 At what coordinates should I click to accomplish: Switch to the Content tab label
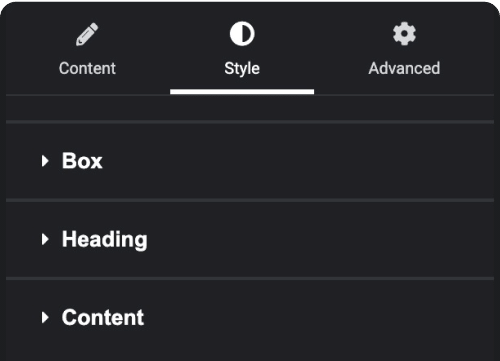tap(87, 68)
